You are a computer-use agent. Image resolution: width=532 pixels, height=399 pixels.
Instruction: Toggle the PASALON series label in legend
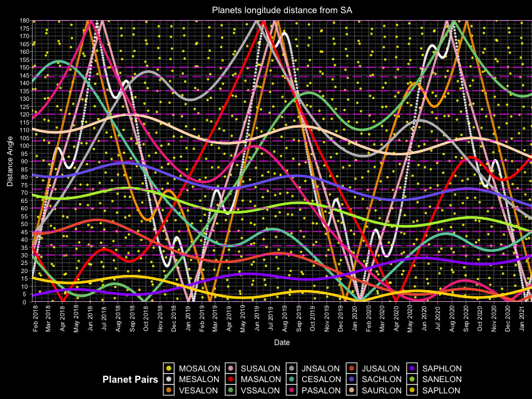322,390
